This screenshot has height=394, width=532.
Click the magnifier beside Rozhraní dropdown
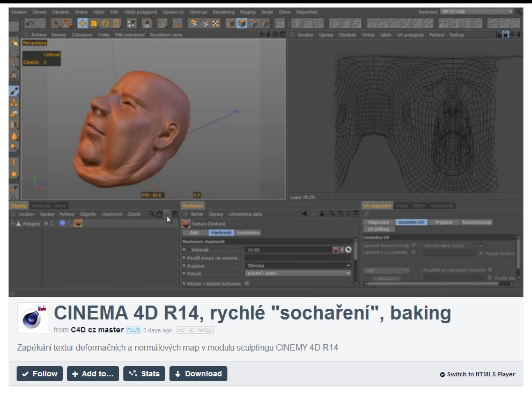519,12
